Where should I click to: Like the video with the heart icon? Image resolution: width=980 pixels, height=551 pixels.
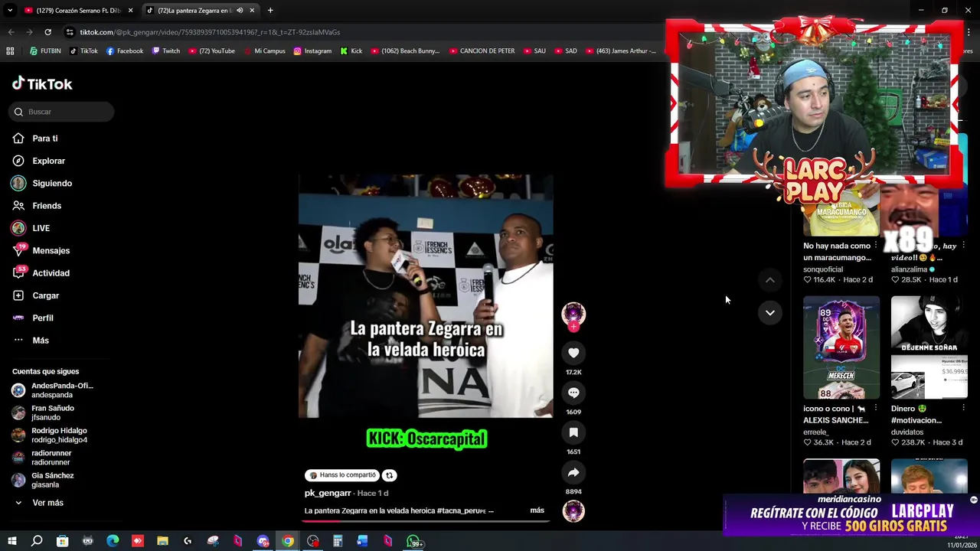point(573,353)
